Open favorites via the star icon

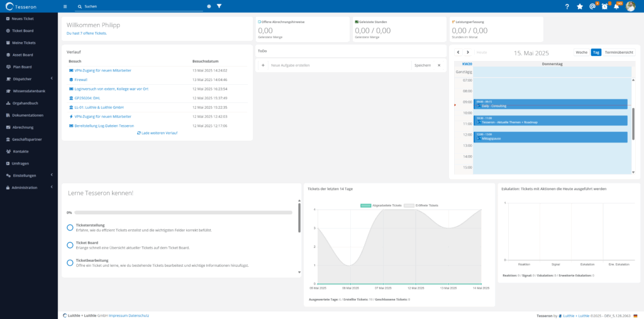pos(580,6)
